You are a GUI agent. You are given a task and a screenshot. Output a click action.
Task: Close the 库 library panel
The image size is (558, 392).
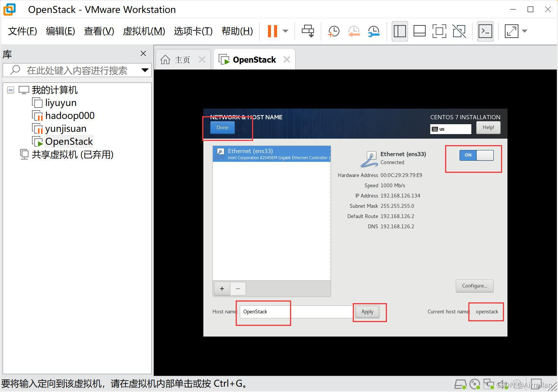point(143,54)
